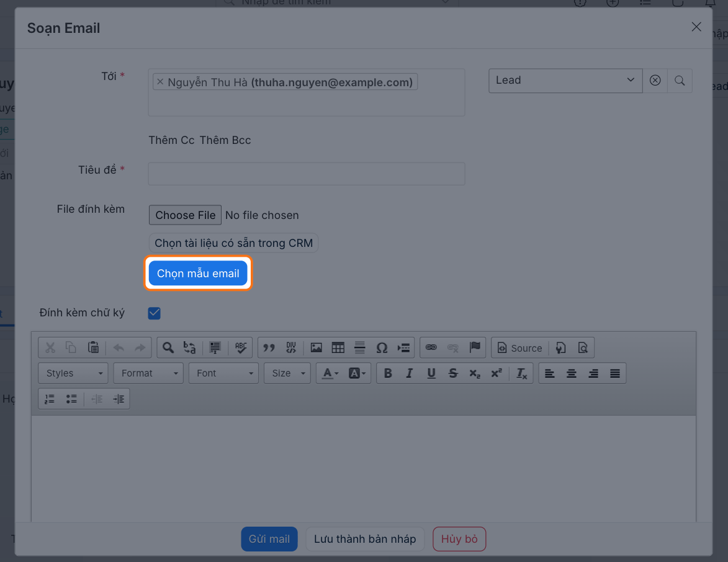Viewport: 728px width, 562px height.
Task: Open the Lead module dropdown
Action: coord(565,80)
